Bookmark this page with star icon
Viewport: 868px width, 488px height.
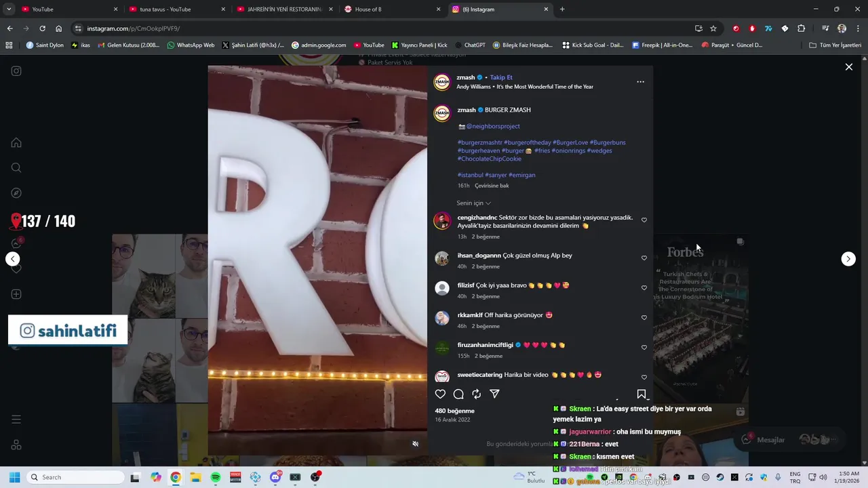(713, 28)
